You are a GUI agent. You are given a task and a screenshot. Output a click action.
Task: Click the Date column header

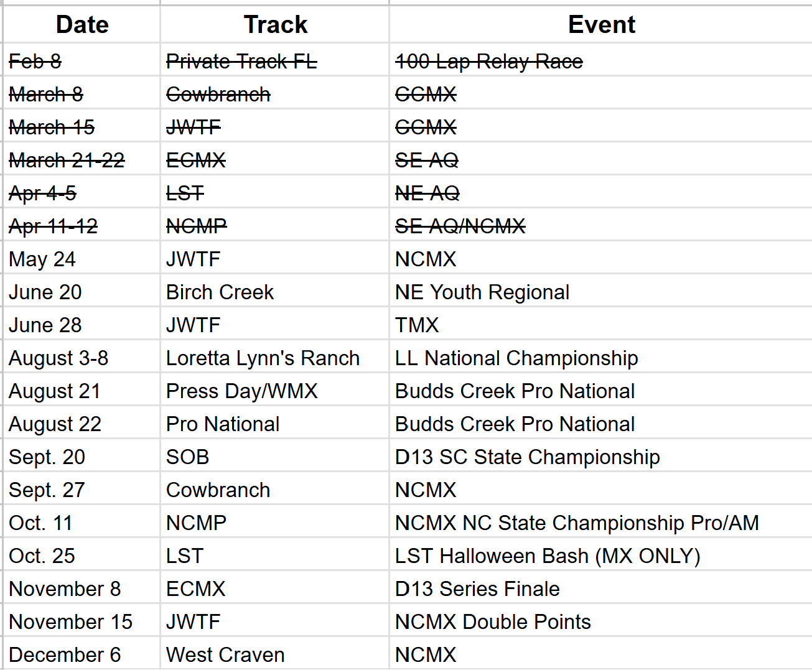[x=82, y=25]
